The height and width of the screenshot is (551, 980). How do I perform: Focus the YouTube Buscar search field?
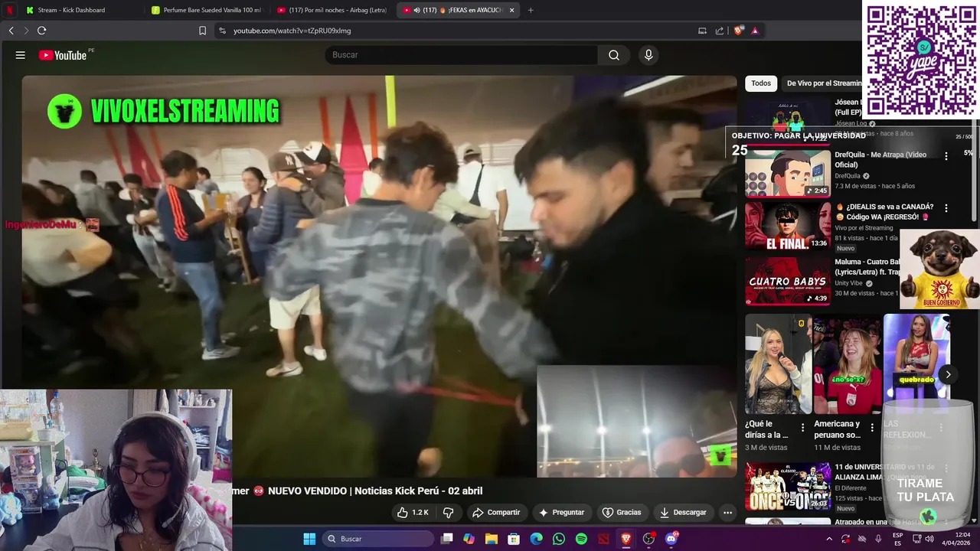pyautogui.click(x=461, y=55)
